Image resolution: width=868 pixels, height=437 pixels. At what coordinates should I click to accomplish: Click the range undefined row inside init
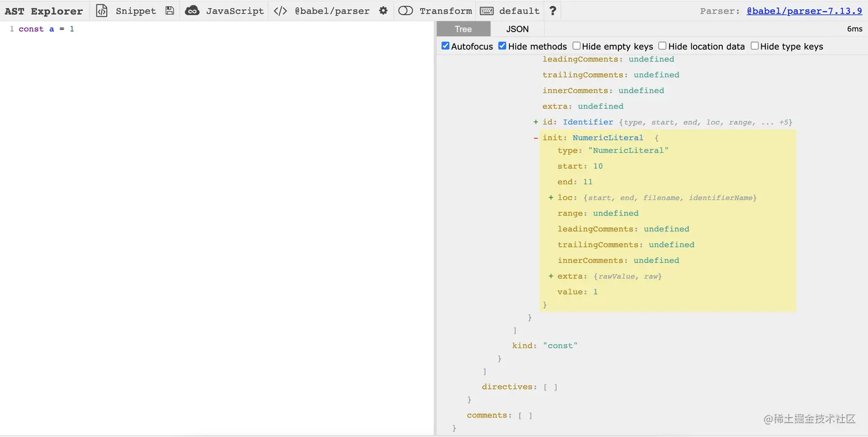pyautogui.click(x=598, y=213)
